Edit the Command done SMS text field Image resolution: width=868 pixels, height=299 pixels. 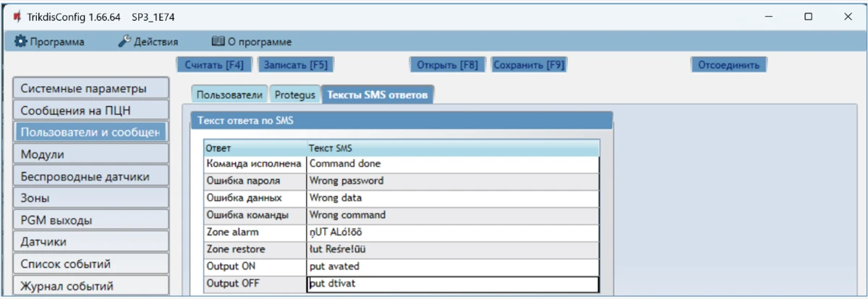[452, 164]
